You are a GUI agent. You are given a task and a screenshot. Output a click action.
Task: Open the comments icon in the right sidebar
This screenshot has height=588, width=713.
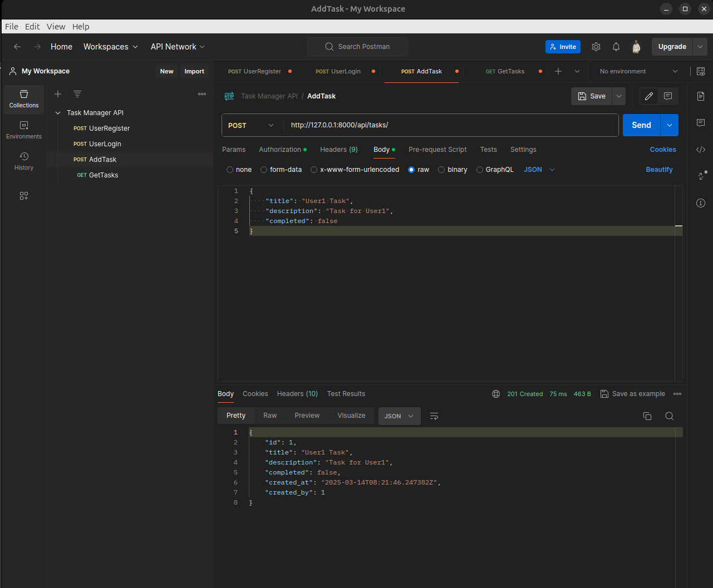coord(701,122)
